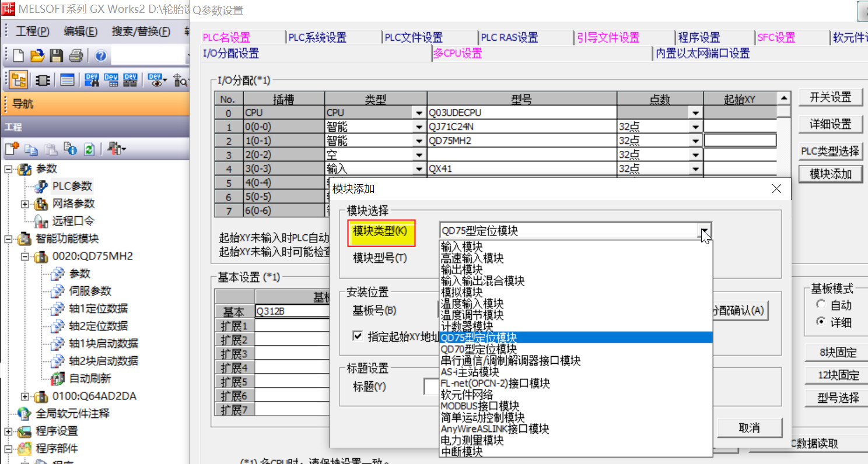Viewport: 868px width, 464px height.
Task: Click the refresh icon in project toolbar
Action: coord(89,149)
